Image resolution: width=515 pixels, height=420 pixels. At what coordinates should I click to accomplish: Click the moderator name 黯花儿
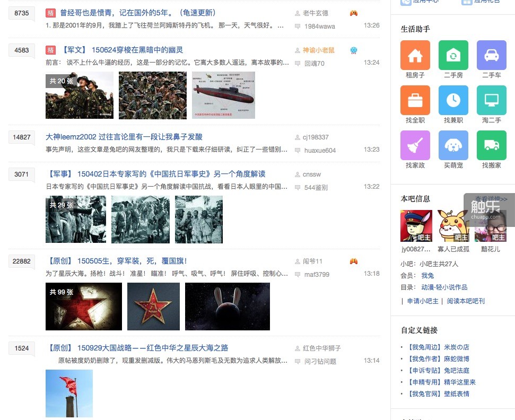[x=491, y=249]
